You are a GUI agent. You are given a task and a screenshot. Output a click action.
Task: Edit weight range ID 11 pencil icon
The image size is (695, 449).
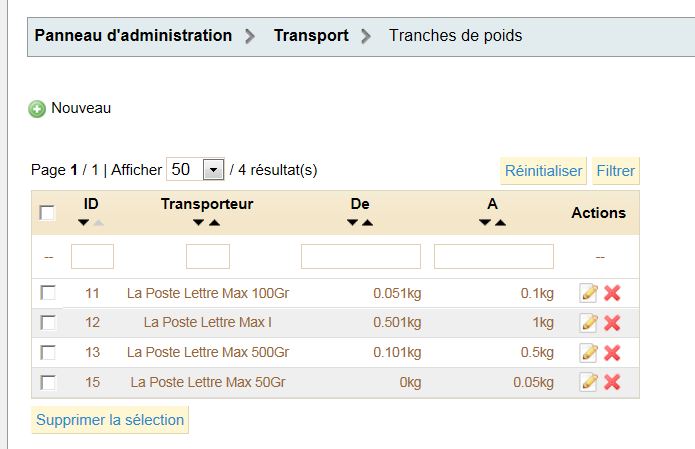coord(589,293)
